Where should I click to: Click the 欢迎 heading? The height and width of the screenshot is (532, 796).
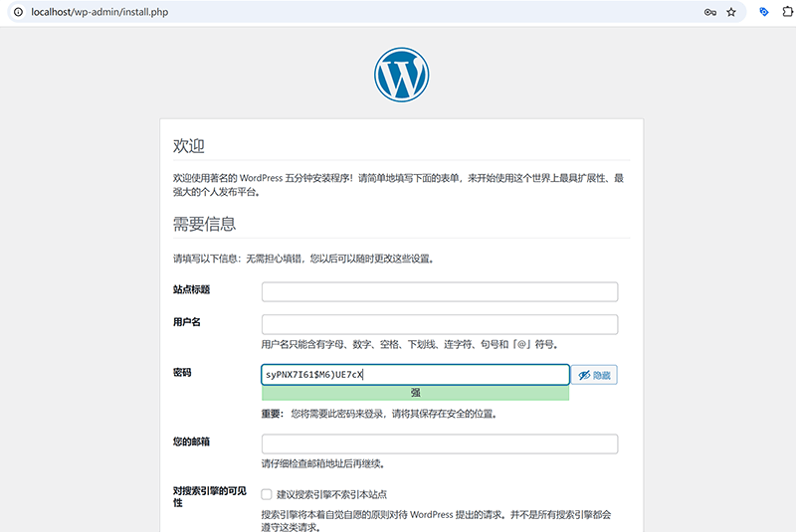[189, 146]
